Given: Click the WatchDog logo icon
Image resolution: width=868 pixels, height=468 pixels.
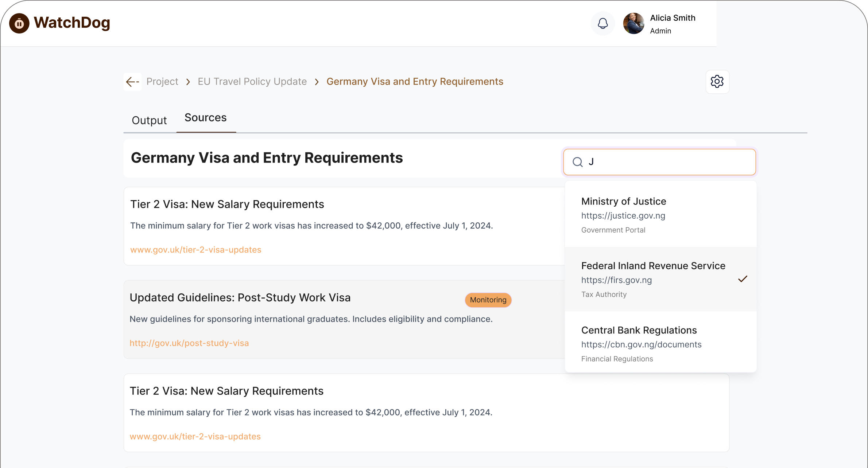Looking at the screenshot, I should tap(19, 23).
